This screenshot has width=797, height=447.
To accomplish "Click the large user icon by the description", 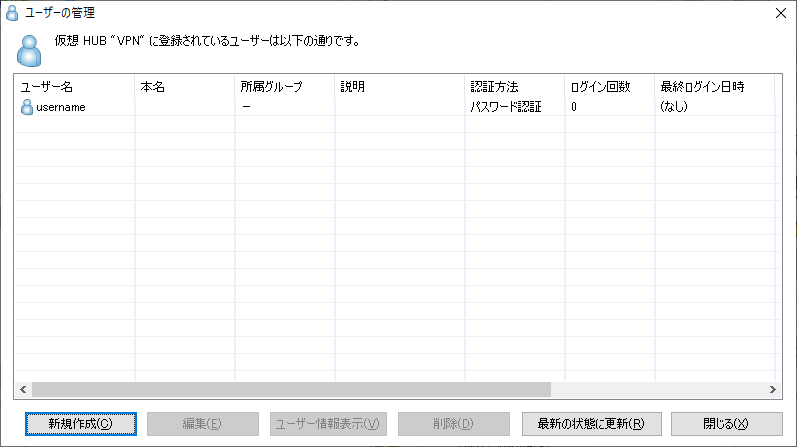I will click(x=29, y=51).
